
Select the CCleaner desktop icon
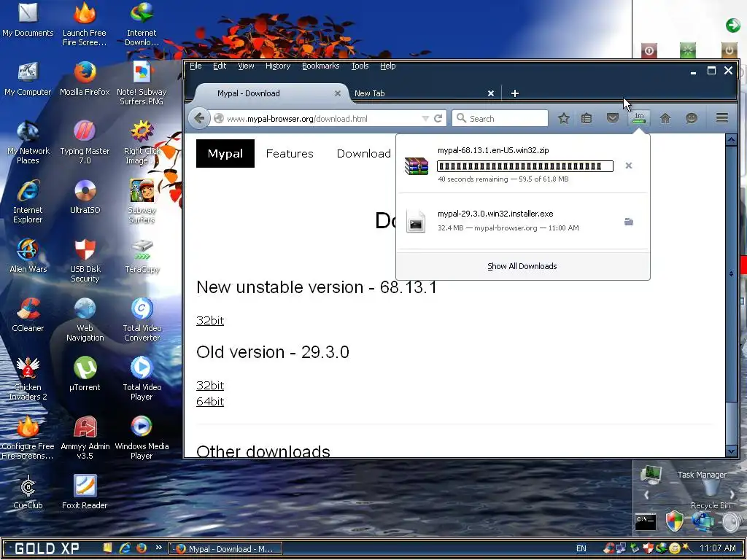(x=28, y=315)
